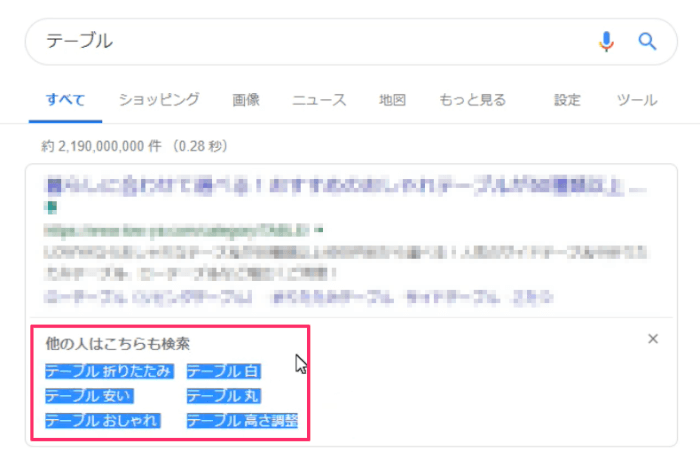The width and height of the screenshot is (700, 460).
Task: Click the テーブル おしゃれ suggestion
Action: 103,420
